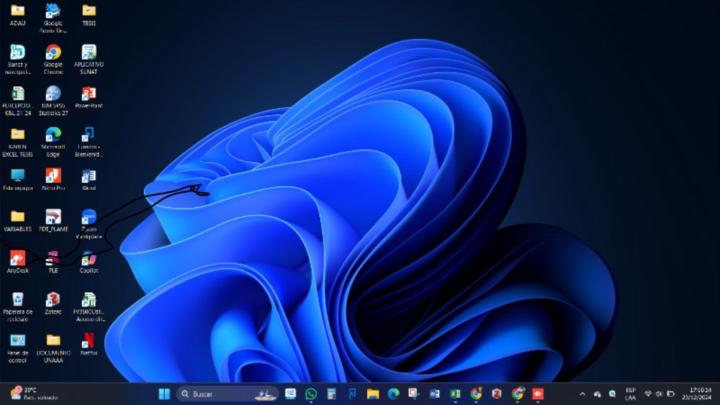Open the DOCUMENTO UNAAA folder
Screen dimensions: 720x405
[53, 349]
